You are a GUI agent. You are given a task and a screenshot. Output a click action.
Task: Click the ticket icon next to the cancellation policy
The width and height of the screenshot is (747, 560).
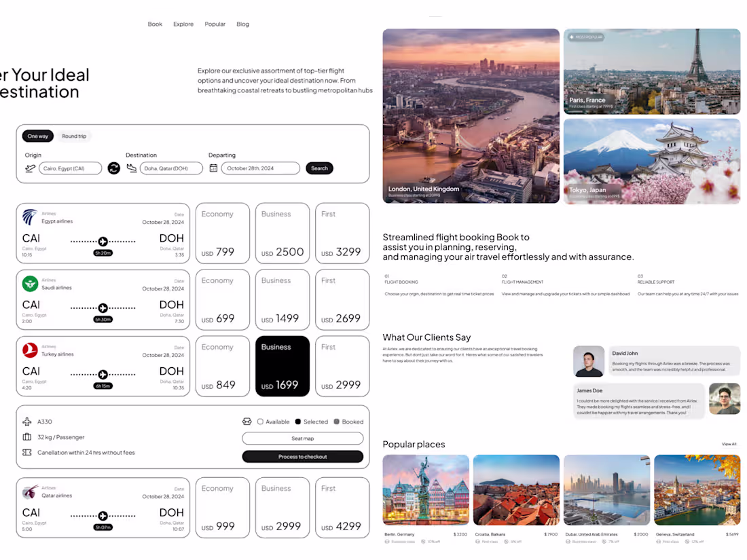(x=27, y=451)
